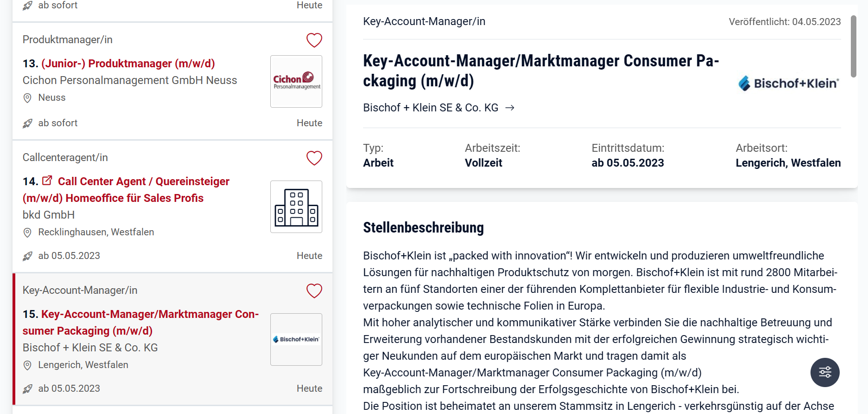Click the rocket icon for job 14 start date

[x=28, y=256]
